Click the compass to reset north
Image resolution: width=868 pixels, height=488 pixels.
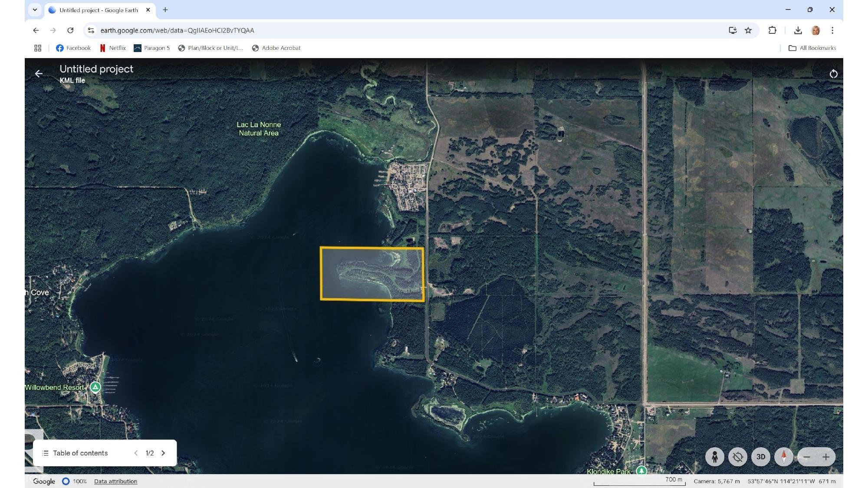point(784,457)
